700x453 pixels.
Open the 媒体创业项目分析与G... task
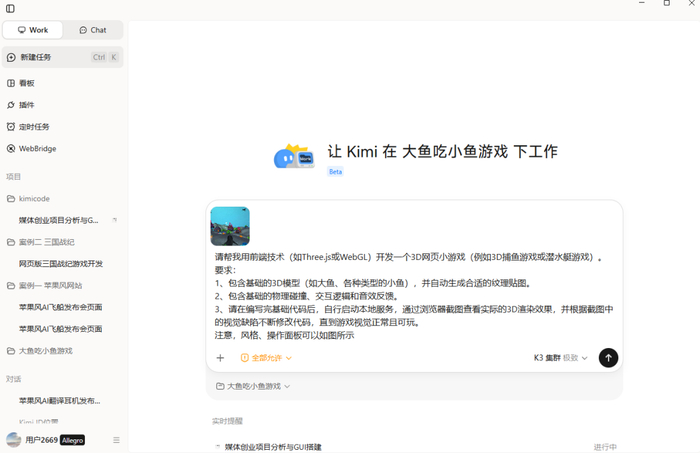pyautogui.click(x=58, y=220)
